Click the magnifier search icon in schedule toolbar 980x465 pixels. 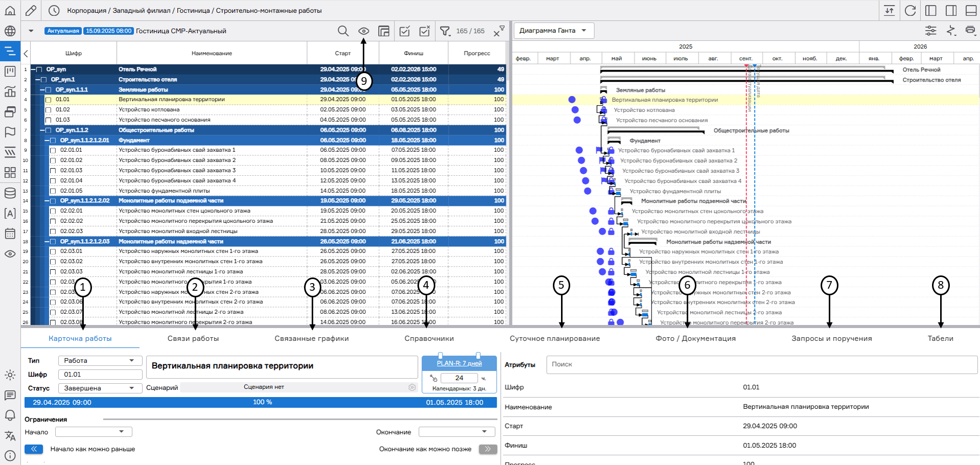coord(343,31)
